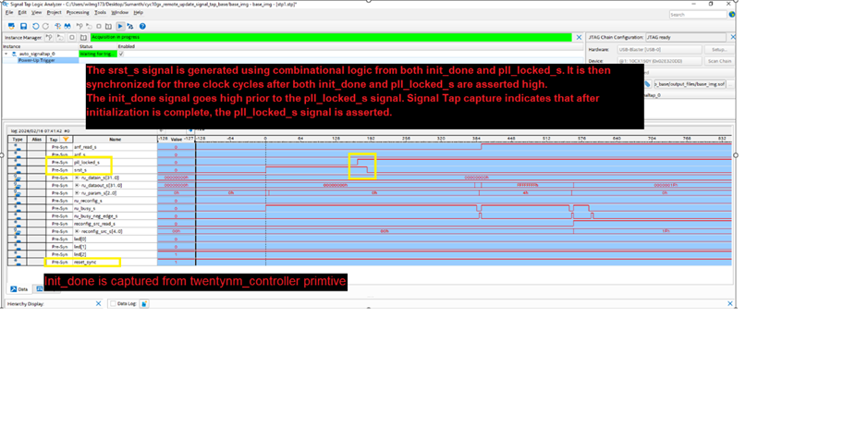Click the highlighted Run Analysis play icon
This screenshot has height=429, width=868.
(x=120, y=26)
